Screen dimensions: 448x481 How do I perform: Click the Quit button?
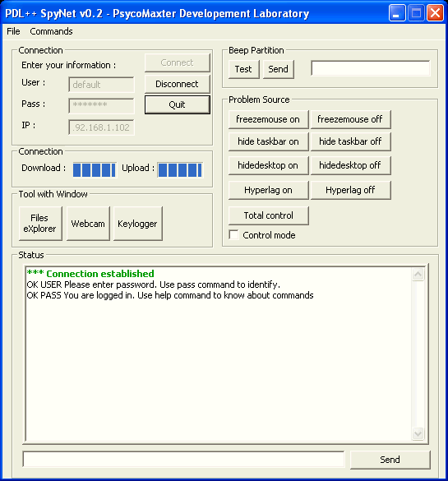178,104
